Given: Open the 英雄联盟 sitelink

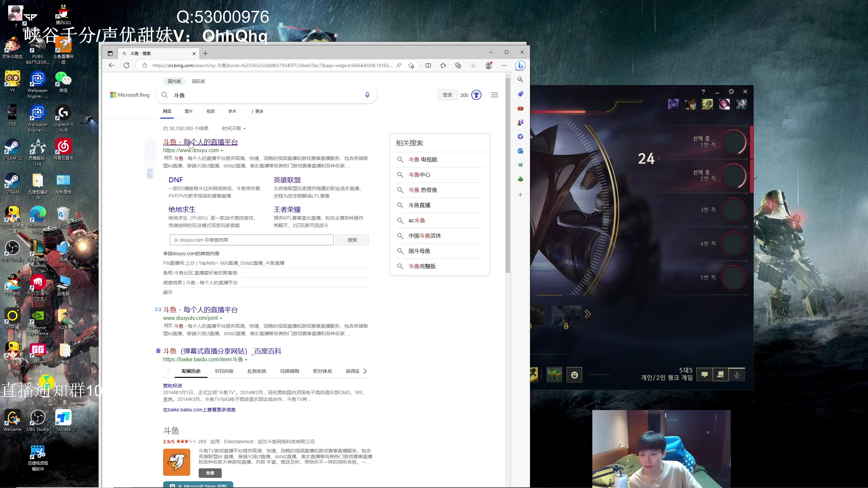Looking at the screenshot, I should pos(287,180).
